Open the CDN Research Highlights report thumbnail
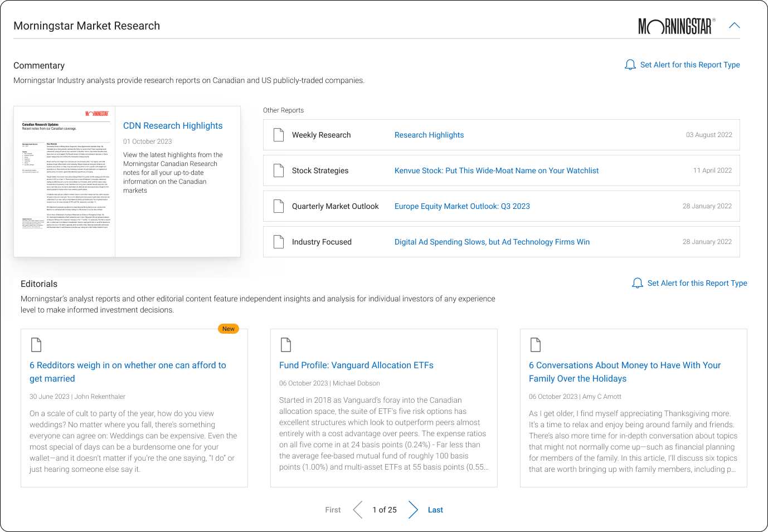The width and height of the screenshot is (768, 532). click(65, 182)
